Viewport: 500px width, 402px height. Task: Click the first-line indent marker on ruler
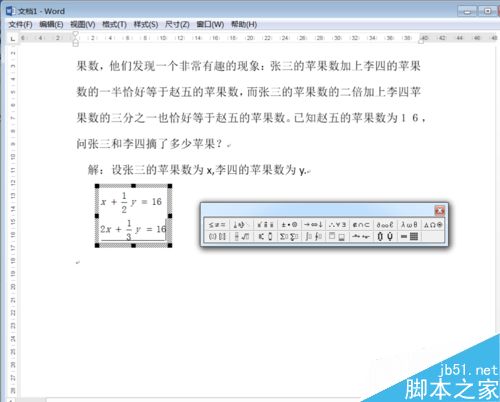pos(76,34)
